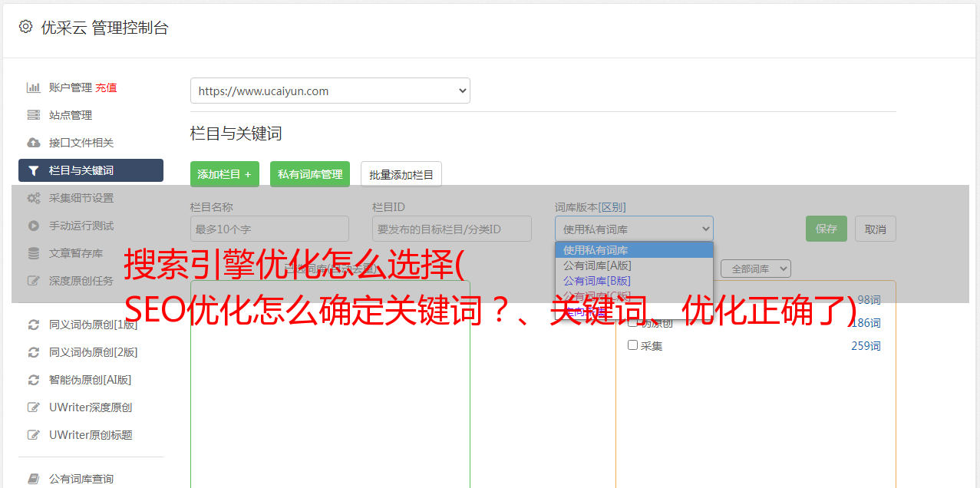Click the 栏目与关键词 page heading
The width and height of the screenshot is (980, 488).
click(236, 134)
